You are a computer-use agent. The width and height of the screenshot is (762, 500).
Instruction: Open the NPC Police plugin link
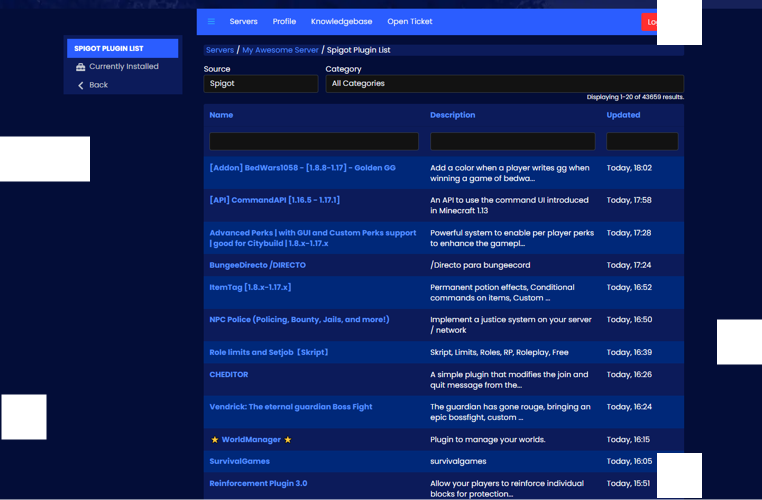299,320
